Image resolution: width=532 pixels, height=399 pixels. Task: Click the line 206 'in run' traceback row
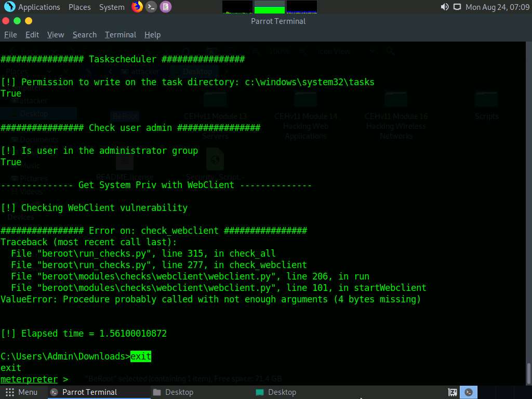point(190,276)
